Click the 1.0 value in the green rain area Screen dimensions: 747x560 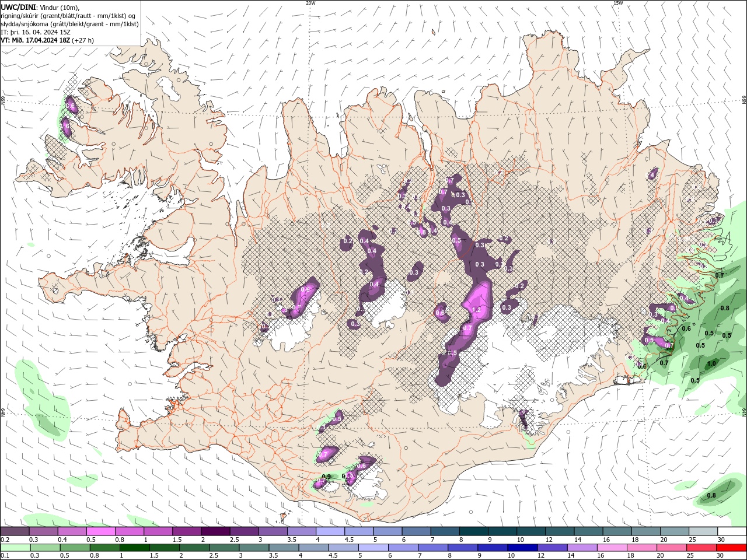click(711, 364)
